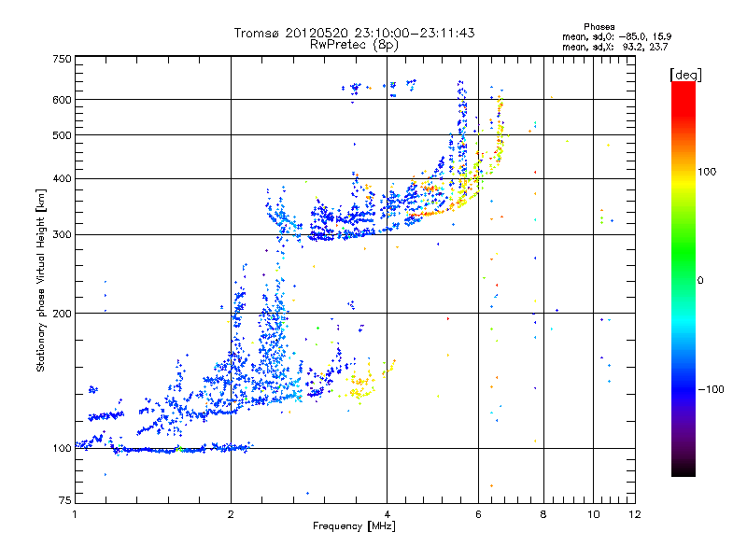Screen dimensions: 747x560
Task: Click the y-axis tick label '500'
Action: click(62, 135)
